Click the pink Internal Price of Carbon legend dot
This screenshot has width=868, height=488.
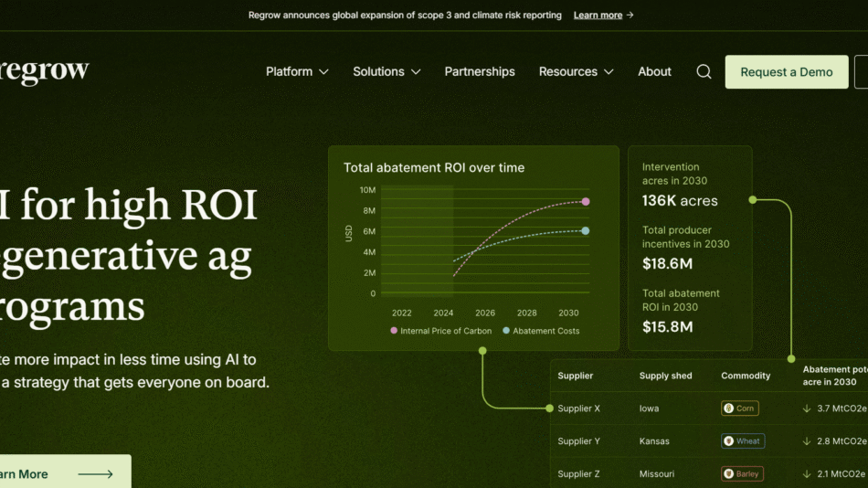(x=394, y=330)
